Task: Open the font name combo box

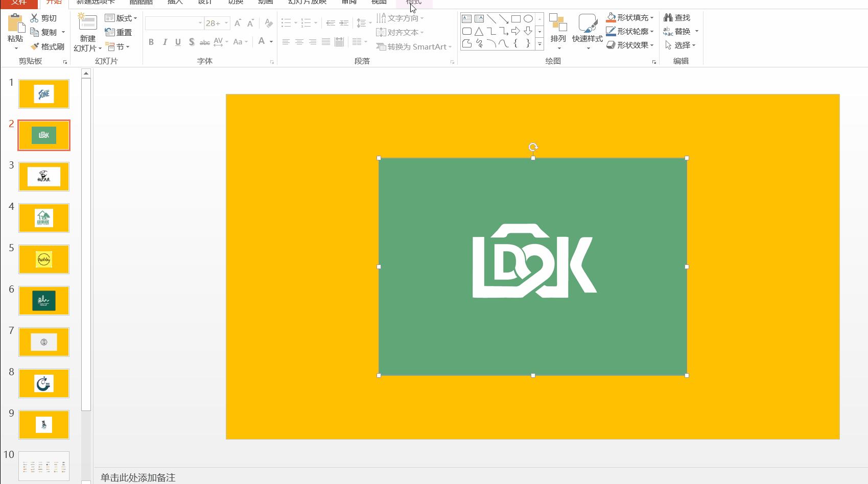Action: [174, 23]
